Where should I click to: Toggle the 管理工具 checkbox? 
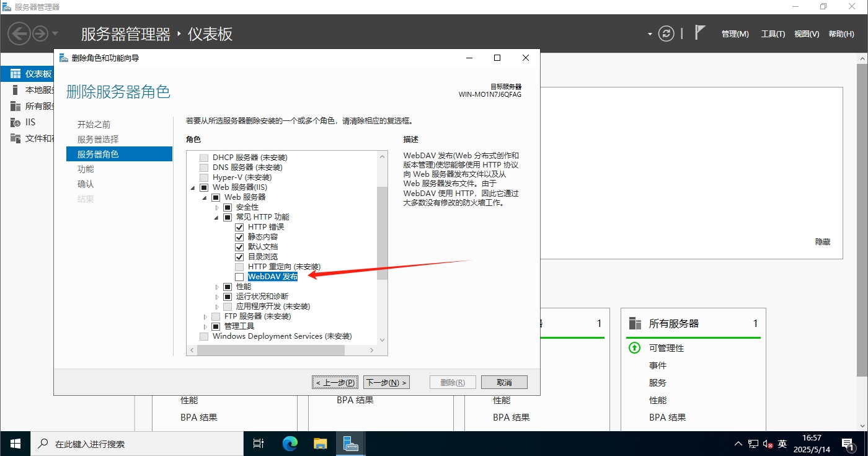(x=216, y=326)
